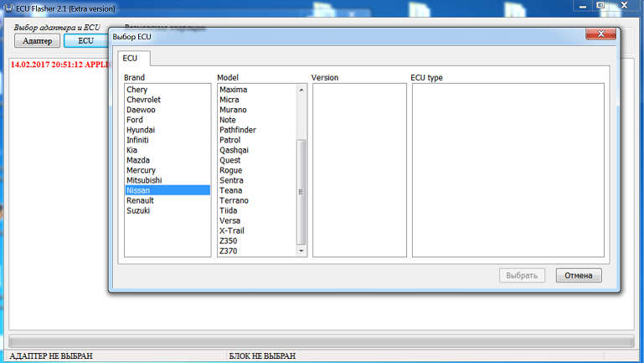Select Chery in Brand list
The width and height of the screenshot is (644, 363).
[167, 90]
